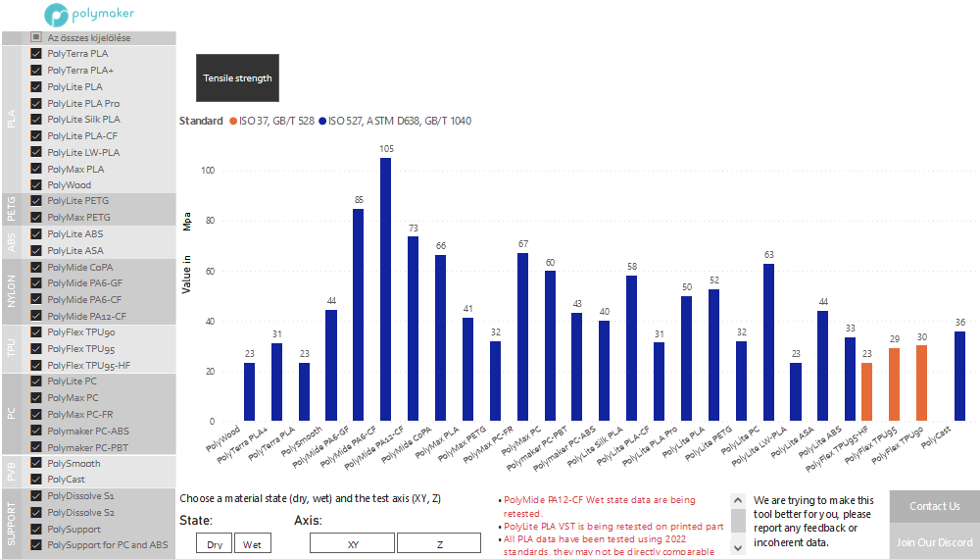Click the Polymaker logo
This screenshot has height=560, width=980.
[x=89, y=14]
